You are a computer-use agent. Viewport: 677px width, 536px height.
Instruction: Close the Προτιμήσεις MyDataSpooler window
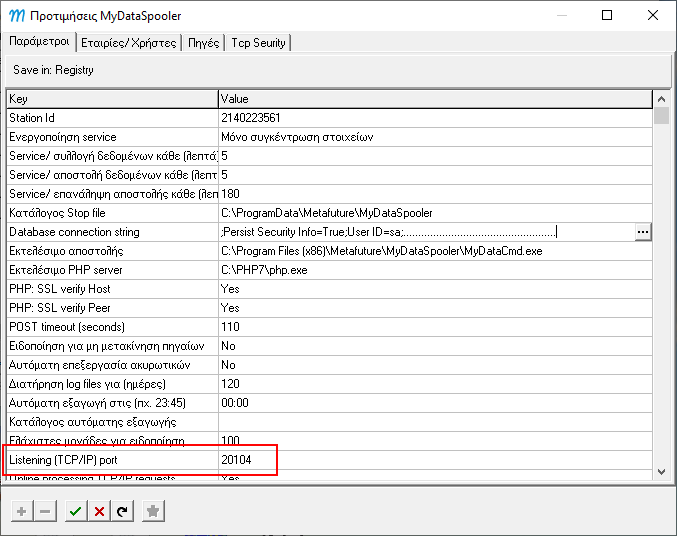(x=653, y=16)
